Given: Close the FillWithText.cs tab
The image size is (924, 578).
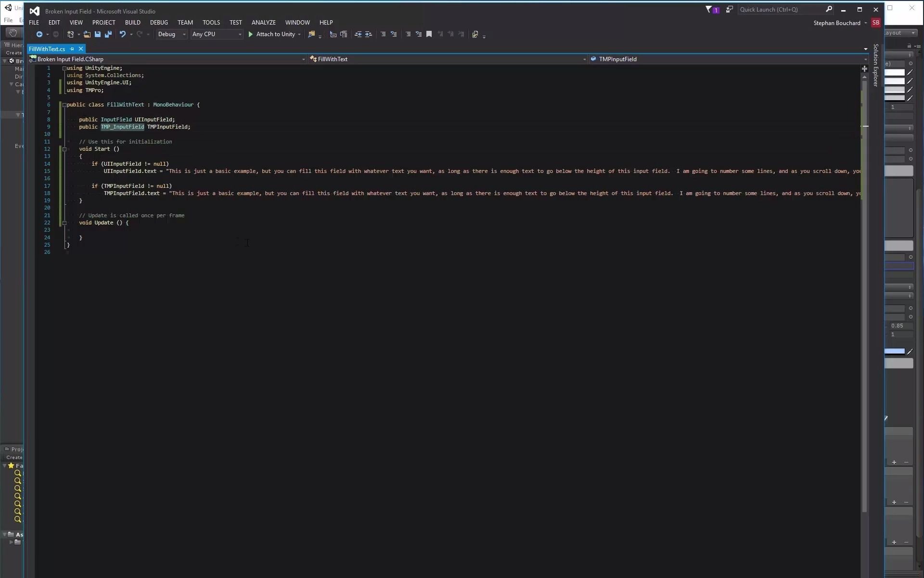Looking at the screenshot, I should (80, 49).
